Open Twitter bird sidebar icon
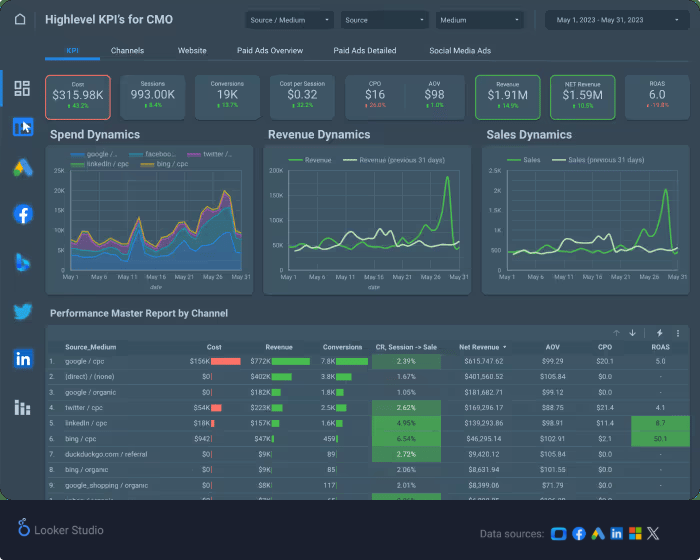700x560 pixels. tap(23, 311)
